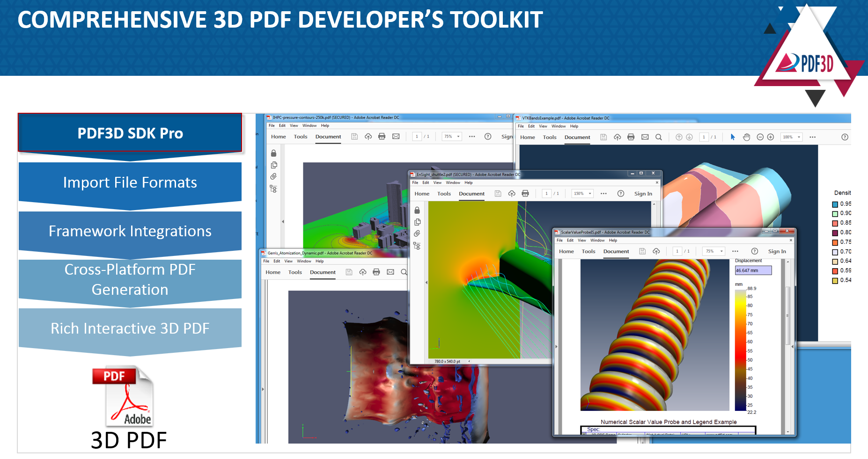Image resolution: width=868 pixels, height=459 pixels.
Task: Open the help icon in IHPC-pressure-contours window
Action: point(488,137)
